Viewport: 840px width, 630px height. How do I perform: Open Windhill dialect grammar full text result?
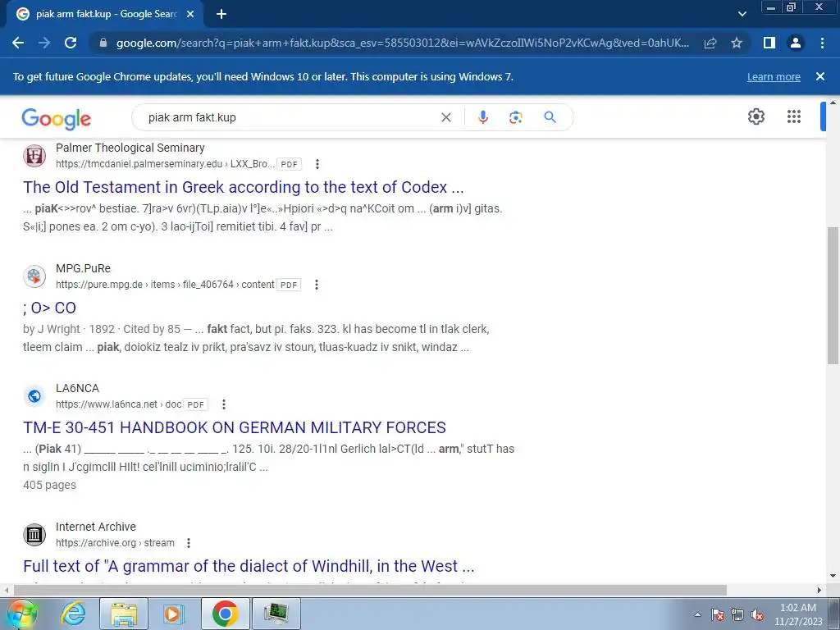(249, 566)
